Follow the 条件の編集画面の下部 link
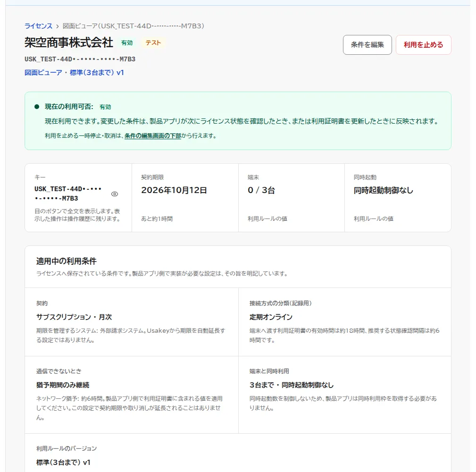Image resolution: width=476 pixels, height=472 pixels. point(153,136)
